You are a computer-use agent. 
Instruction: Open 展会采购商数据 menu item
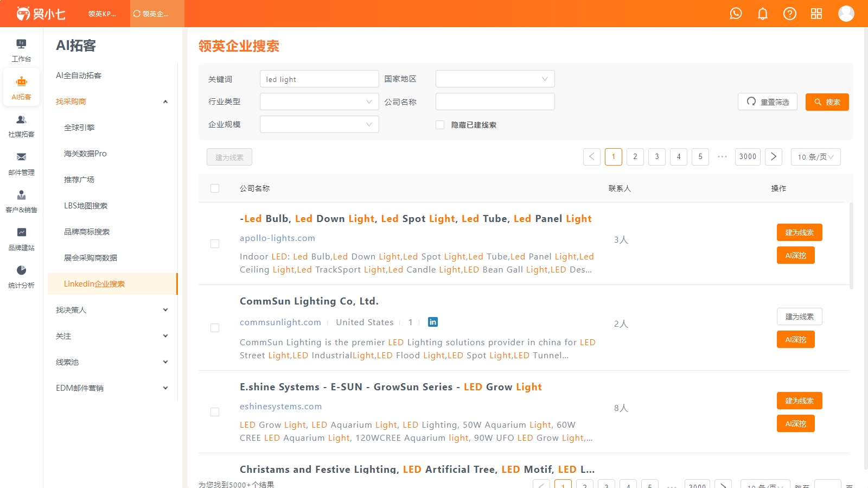click(x=112, y=258)
